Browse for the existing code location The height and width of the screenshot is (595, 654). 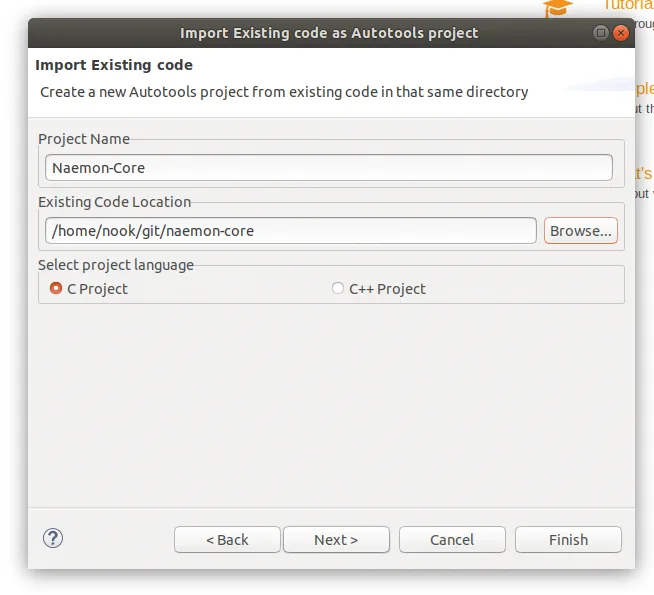coord(581,231)
